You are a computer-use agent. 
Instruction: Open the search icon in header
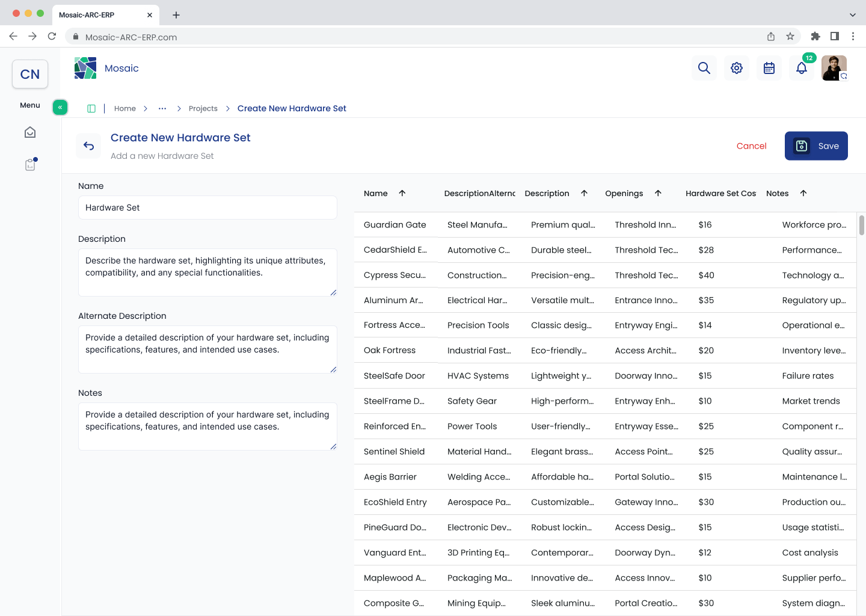[704, 68]
